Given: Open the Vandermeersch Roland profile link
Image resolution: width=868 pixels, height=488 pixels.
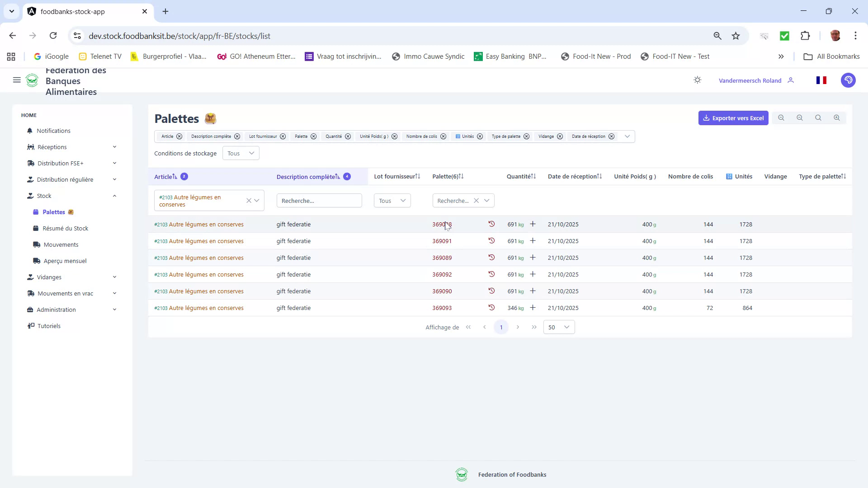Looking at the screenshot, I should pyautogui.click(x=750, y=80).
